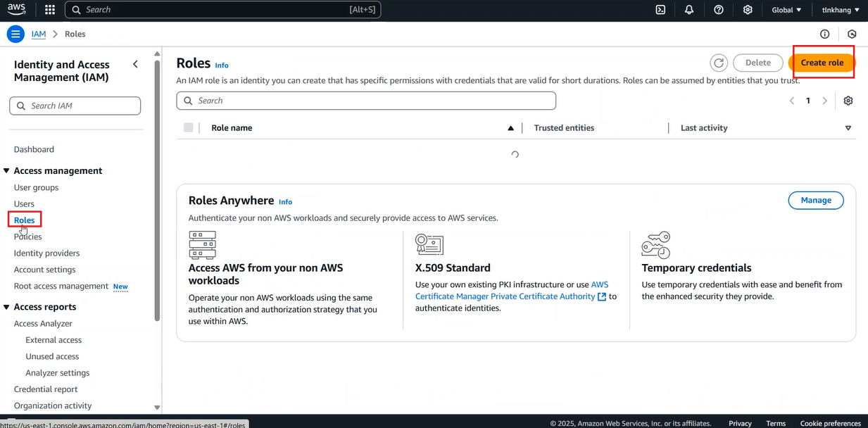Focus the Search IAM field

click(x=75, y=106)
